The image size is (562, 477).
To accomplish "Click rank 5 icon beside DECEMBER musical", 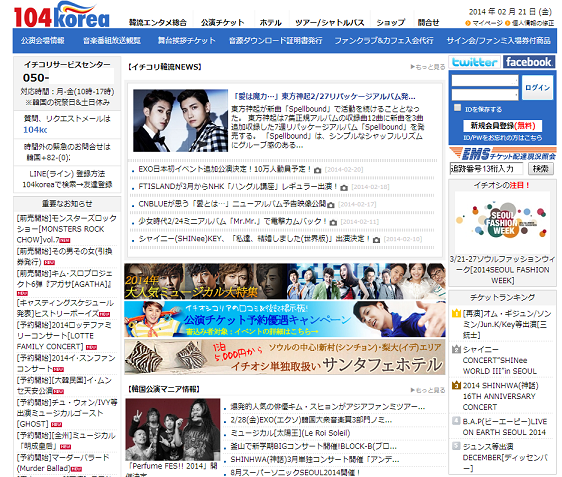I will coord(456,446).
